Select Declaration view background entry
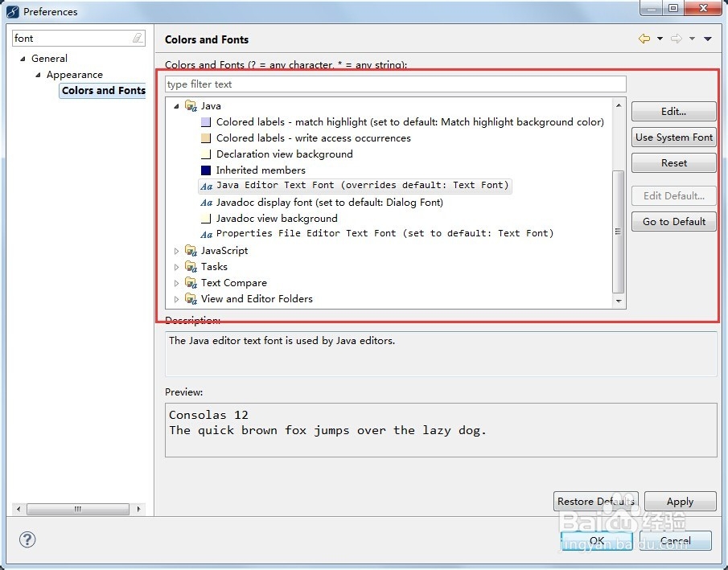 [284, 154]
